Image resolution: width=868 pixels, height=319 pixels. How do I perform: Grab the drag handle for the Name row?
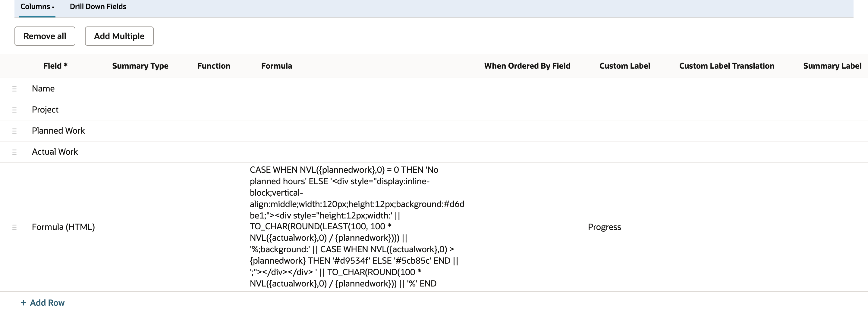[x=14, y=89]
